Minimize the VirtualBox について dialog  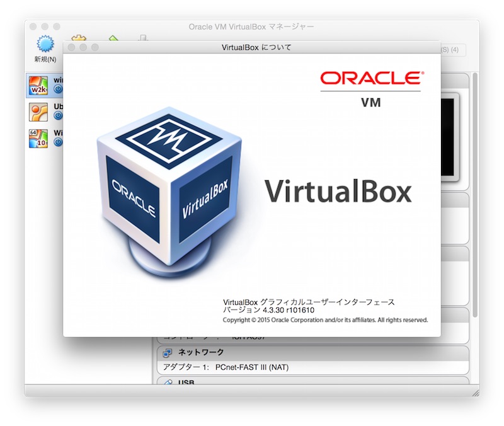click(x=83, y=48)
